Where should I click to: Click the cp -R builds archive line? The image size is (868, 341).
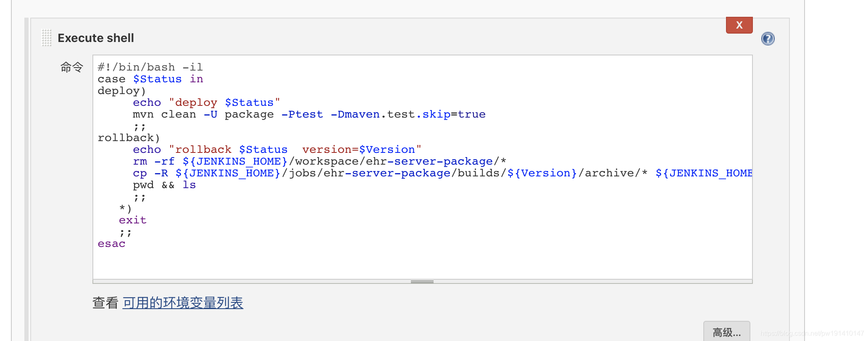442,173
